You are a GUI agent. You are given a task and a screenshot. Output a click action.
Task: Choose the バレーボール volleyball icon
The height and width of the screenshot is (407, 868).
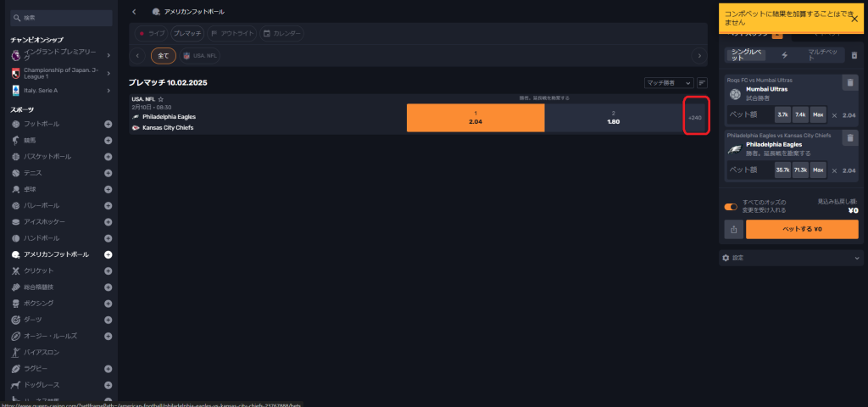click(16, 205)
